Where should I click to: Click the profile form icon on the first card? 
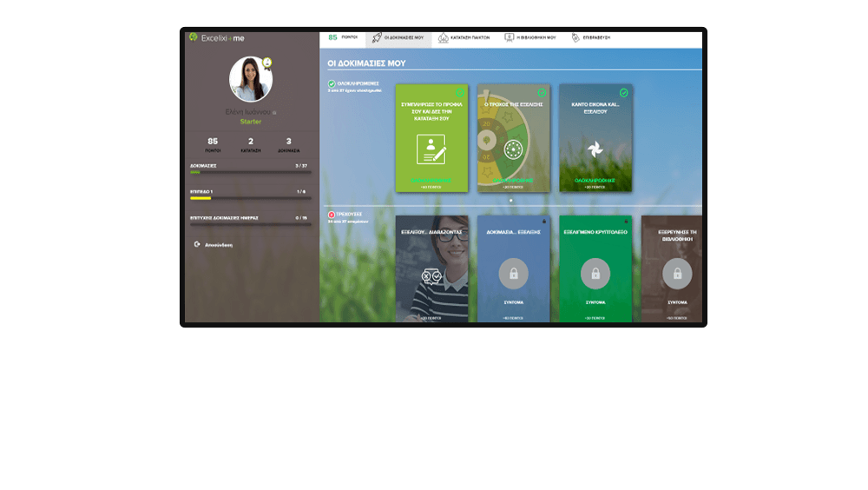point(431,149)
